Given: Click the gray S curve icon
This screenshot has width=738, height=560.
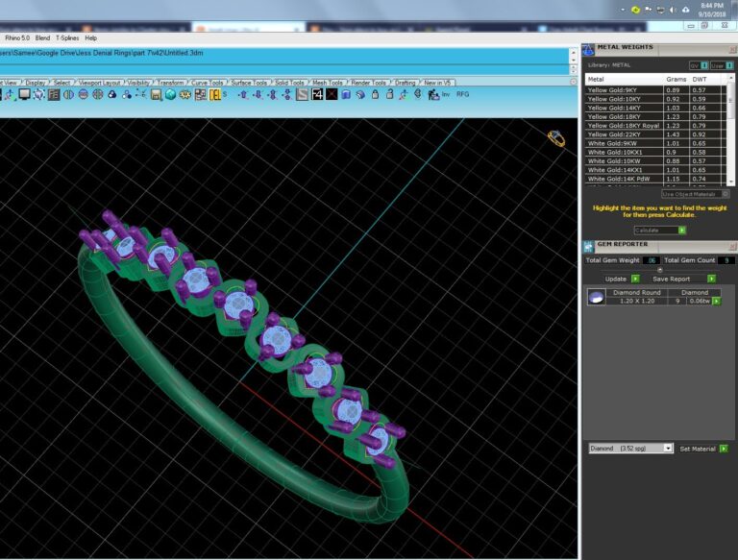Looking at the screenshot, I should 302,94.
